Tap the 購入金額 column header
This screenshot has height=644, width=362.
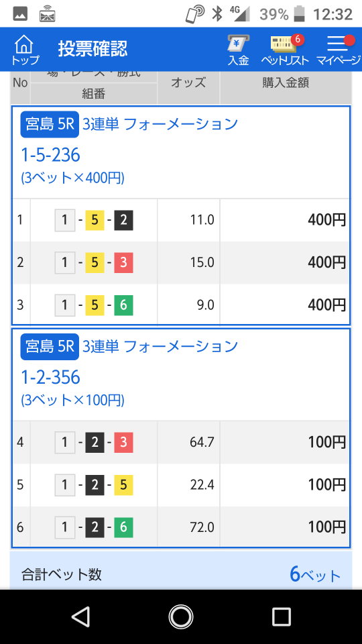(x=286, y=83)
